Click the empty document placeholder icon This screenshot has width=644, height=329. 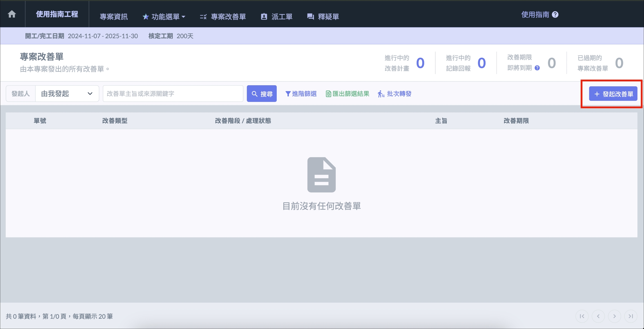[x=321, y=175]
